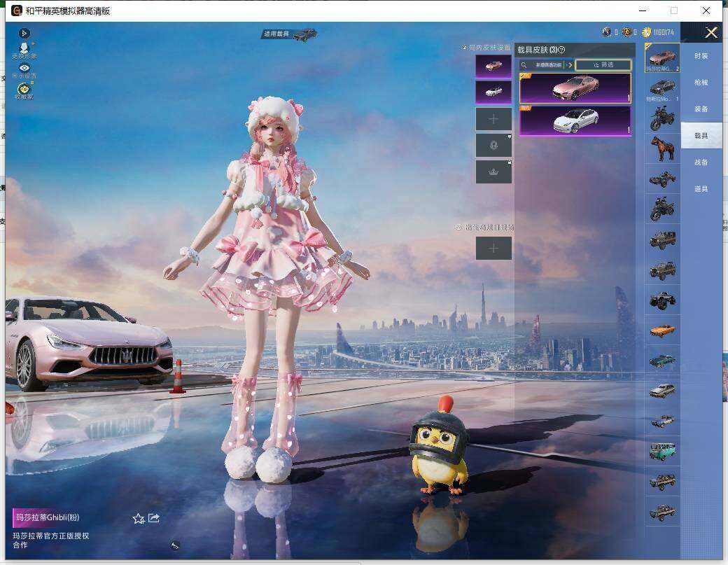Click the 适用载具 applicable vehicle label
Image resolution: width=728 pixels, height=565 pixels.
(276, 34)
